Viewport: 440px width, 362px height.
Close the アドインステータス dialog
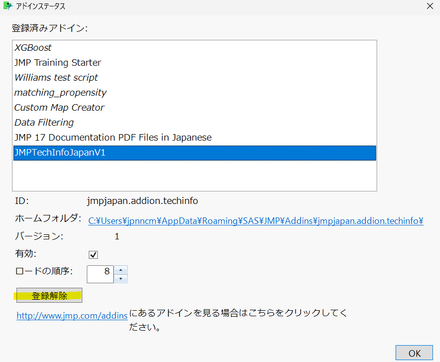pos(430,6)
